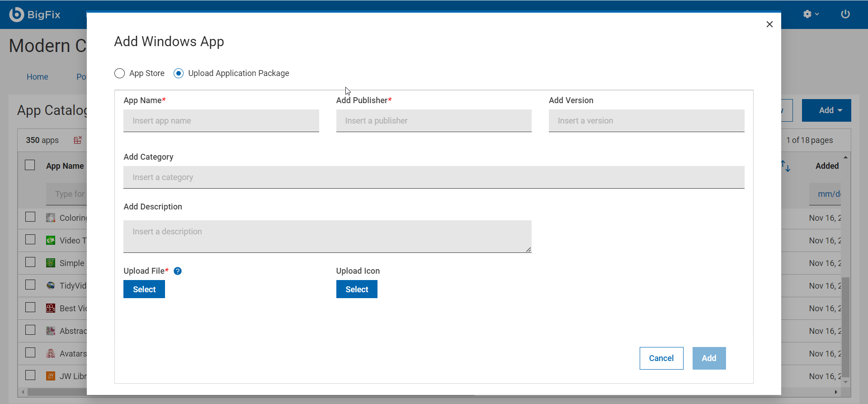The image size is (868, 404).
Task: Click the vertical scrollbar of app list
Action: (x=845, y=326)
